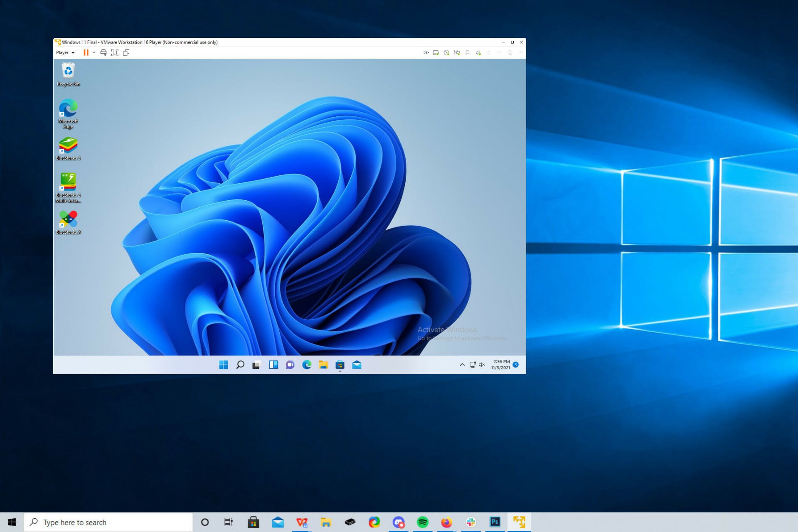Click the network adapter device icon
This screenshot has width=798, height=532.
coord(457,53)
